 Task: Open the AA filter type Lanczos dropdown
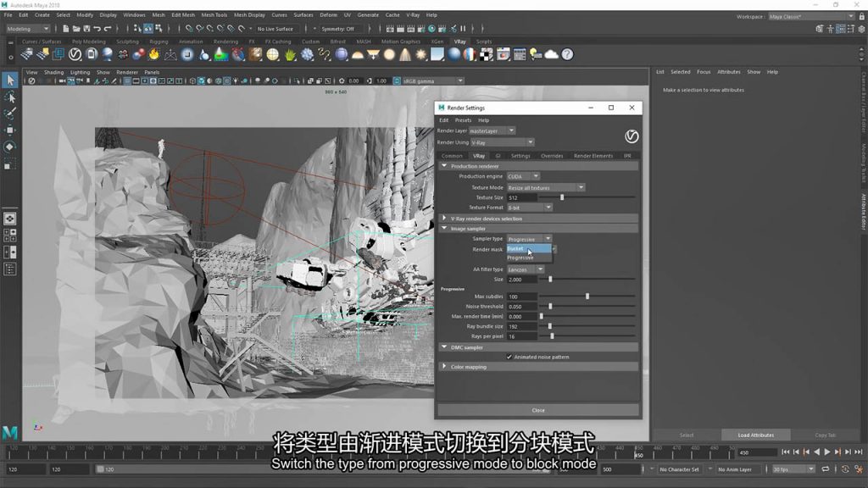click(526, 269)
